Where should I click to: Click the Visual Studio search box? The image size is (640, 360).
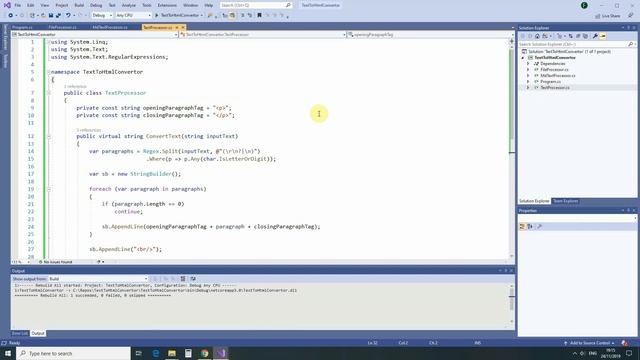point(256,5)
